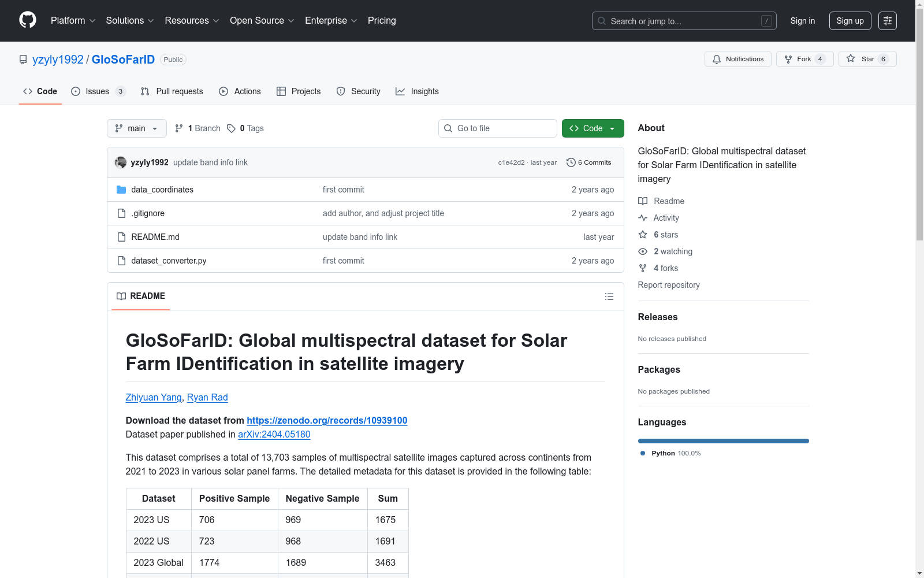The height and width of the screenshot is (578, 924).
Task: Open the arXiv:2404.05180 paper link
Action: [x=274, y=434]
